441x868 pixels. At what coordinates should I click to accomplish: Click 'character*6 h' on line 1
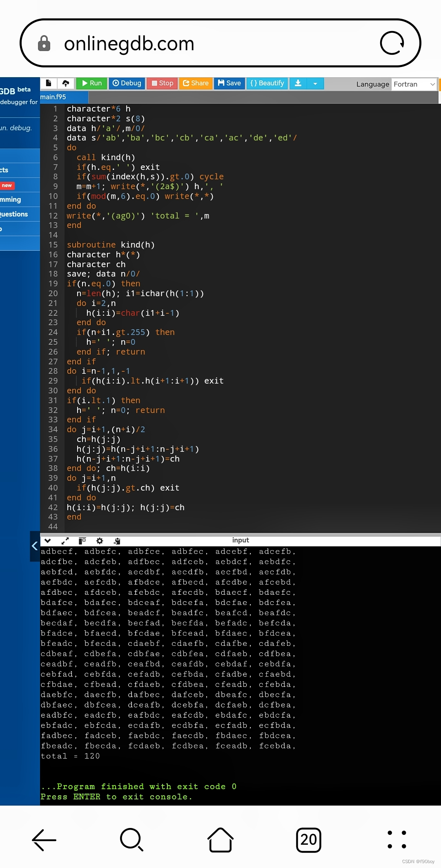pyautogui.click(x=99, y=109)
